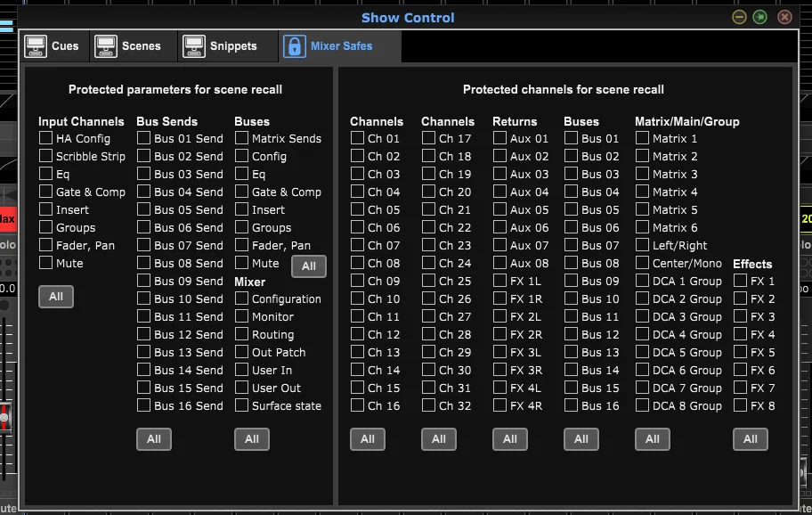Viewport: 812px width, 515px height.
Task: Maximize the Show Control window
Action: click(759, 17)
